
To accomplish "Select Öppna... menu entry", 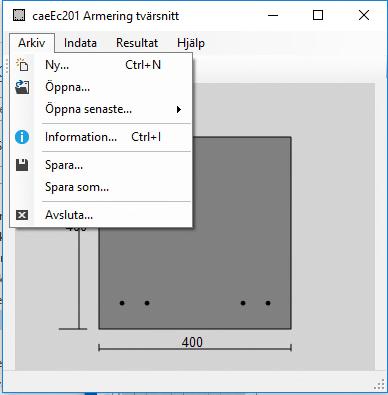I will pyautogui.click(x=103, y=87).
